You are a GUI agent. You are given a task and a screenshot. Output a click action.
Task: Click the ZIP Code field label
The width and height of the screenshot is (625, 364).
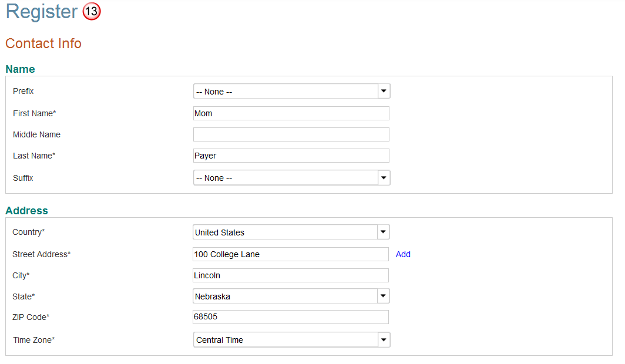(x=31, y=317)
